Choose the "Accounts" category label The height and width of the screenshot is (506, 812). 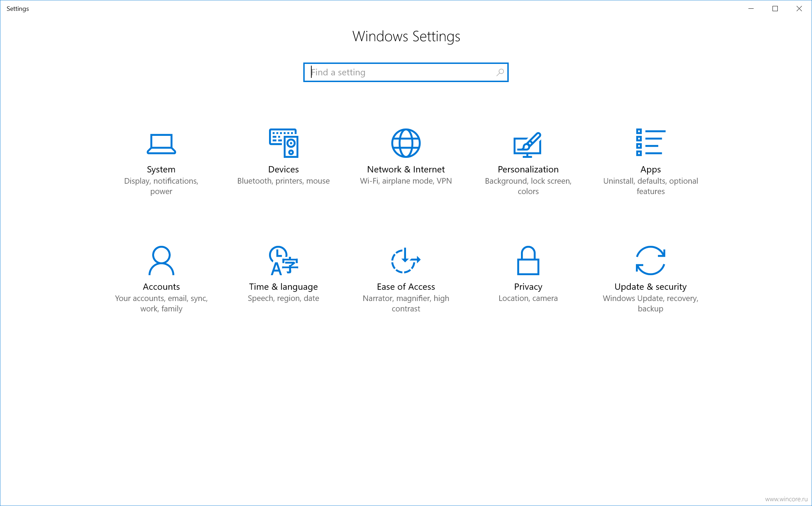pos(161,287)
